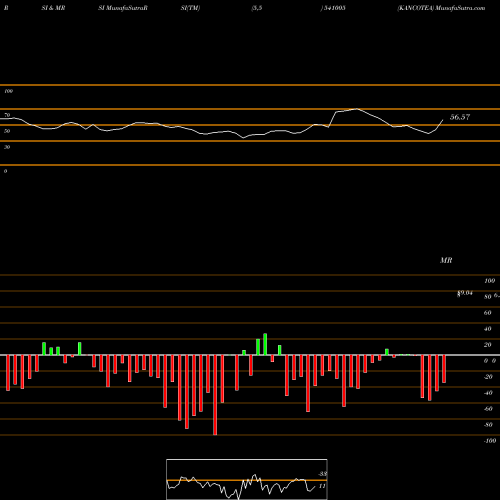Click the MR scale label -60
The image size is (500, 500).
tap(488, 409)
